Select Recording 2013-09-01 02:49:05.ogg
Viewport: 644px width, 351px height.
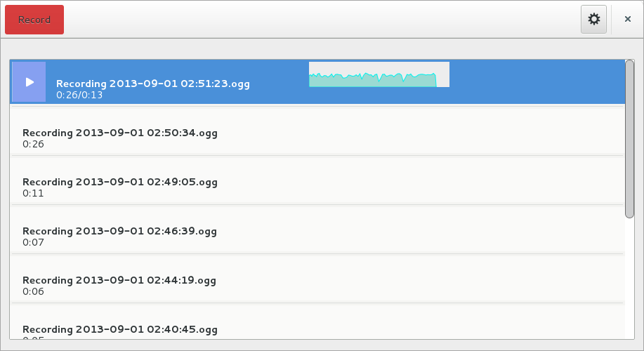(317, 181)
